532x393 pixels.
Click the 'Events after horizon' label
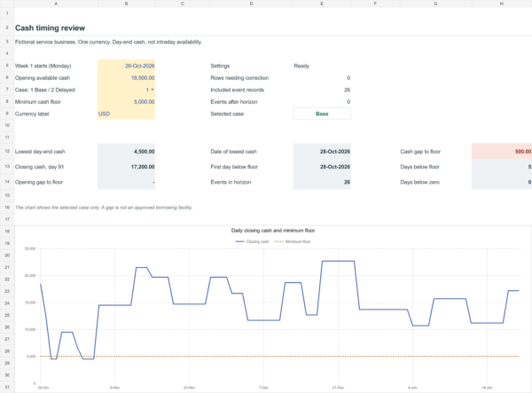click(x=234, y=102)
